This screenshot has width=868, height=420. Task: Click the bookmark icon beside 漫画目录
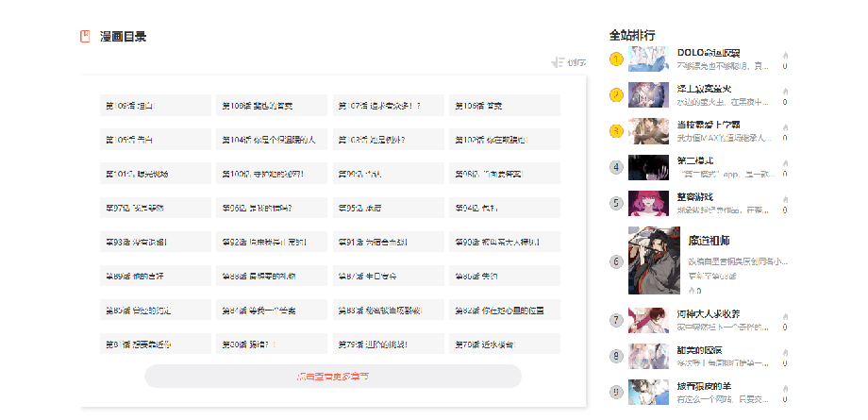(85, 37)
